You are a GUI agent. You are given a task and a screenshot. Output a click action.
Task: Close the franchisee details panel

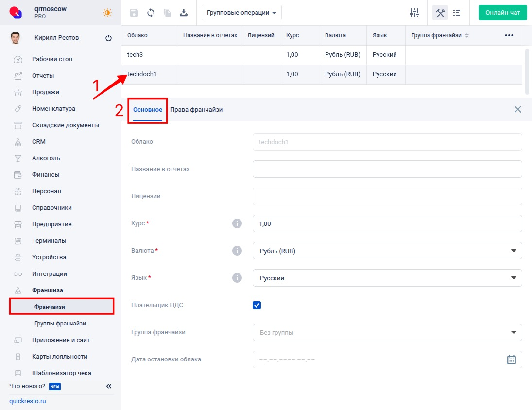click(x=518, y=109)
